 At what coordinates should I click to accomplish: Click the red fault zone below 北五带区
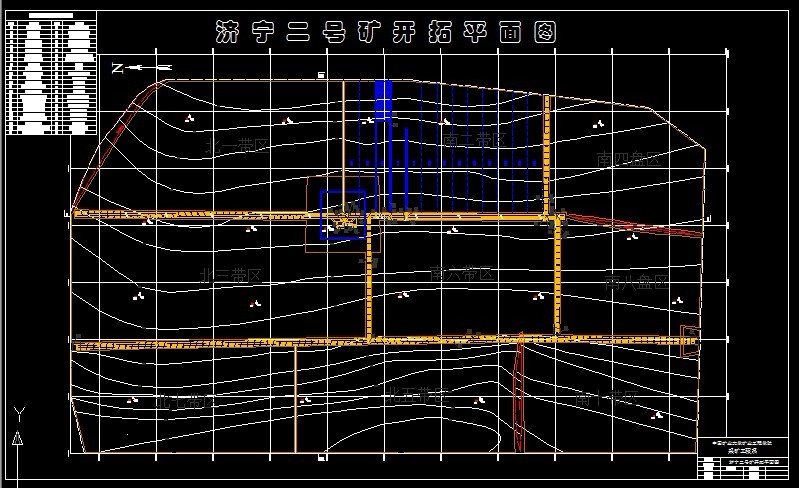click(x=519, y=393)
